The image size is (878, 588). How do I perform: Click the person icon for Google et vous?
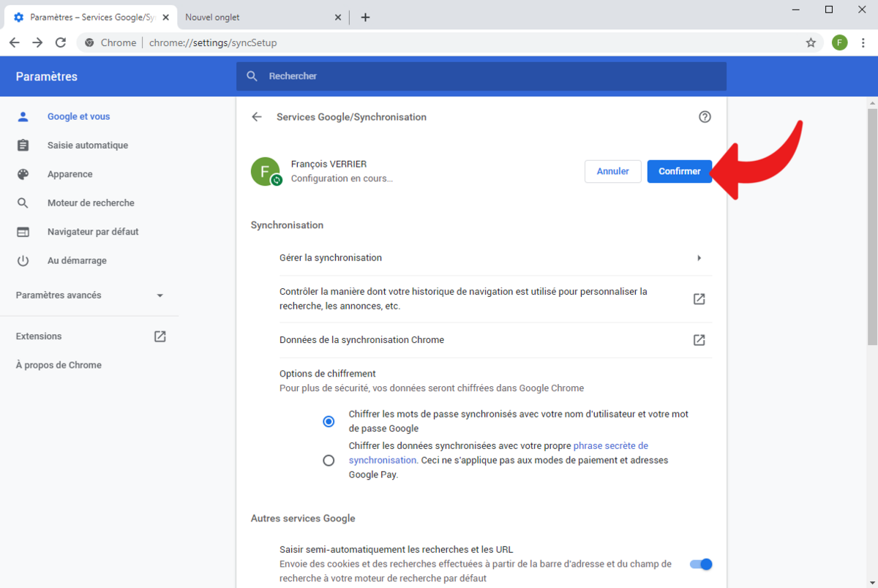point(23,116)
